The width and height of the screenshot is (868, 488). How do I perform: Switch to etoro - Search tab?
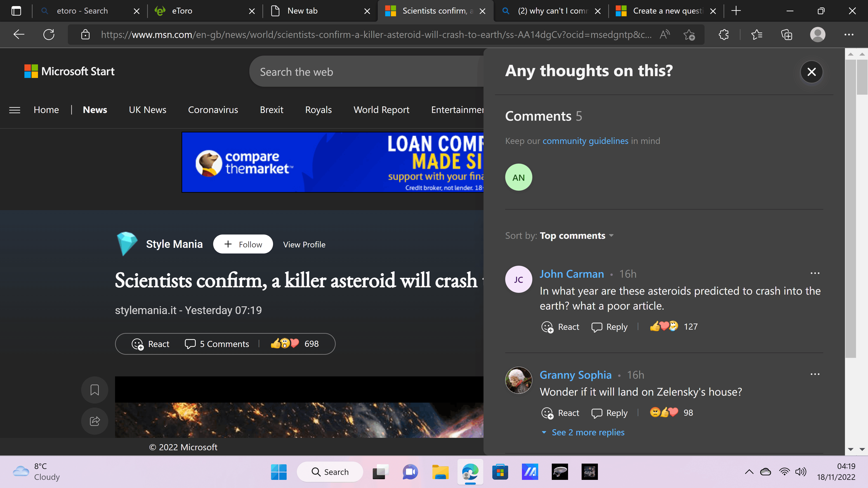(x=89, y=11)
